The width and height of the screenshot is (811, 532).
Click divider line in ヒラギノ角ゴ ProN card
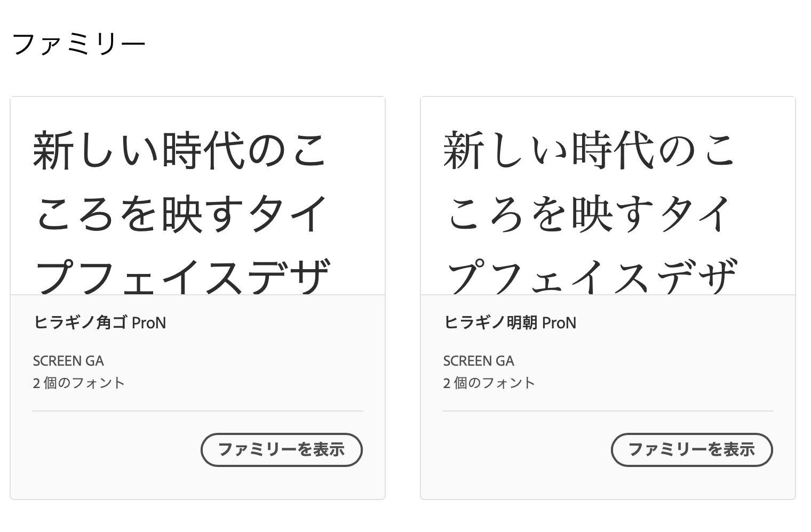click(x=197, y=411)
